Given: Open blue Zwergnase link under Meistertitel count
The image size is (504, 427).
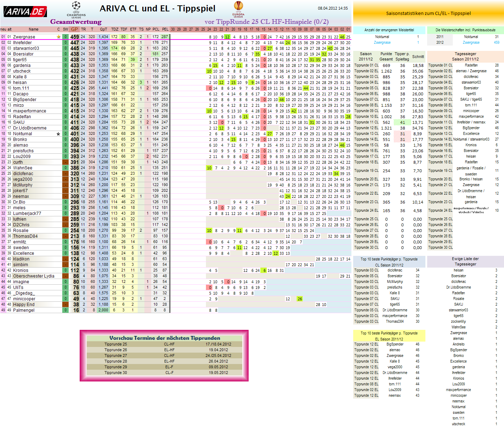Looking at the screenshot, I should pos(382,43).
